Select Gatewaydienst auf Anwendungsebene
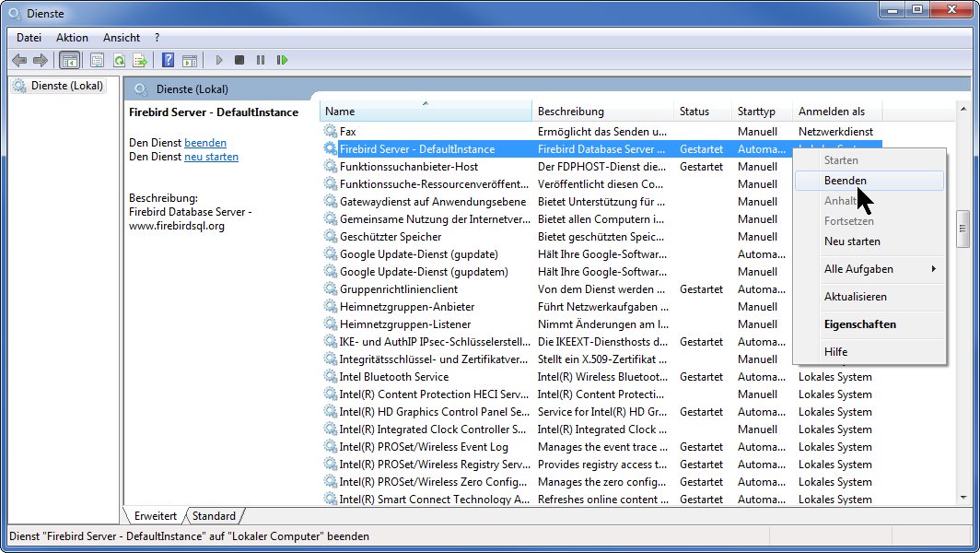The height and width of the screenshot is (553, 980). coord(556,202)
